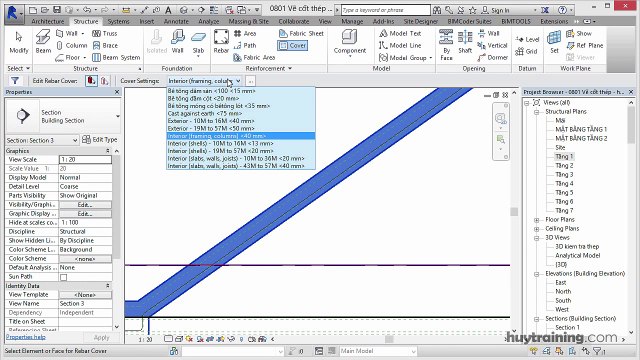Viewport: 640px width, 360px height.
Task: Open the Cover Settings dropdown
Action: [x=204, y=81]
